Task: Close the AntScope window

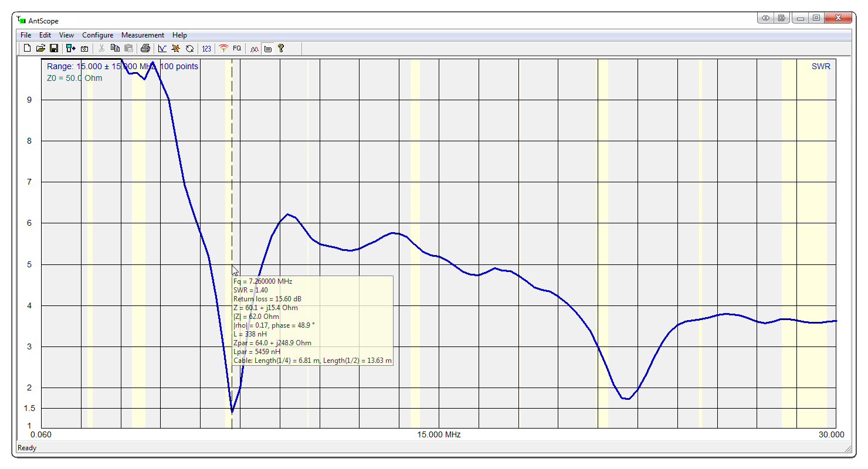Action: point(838,18)
